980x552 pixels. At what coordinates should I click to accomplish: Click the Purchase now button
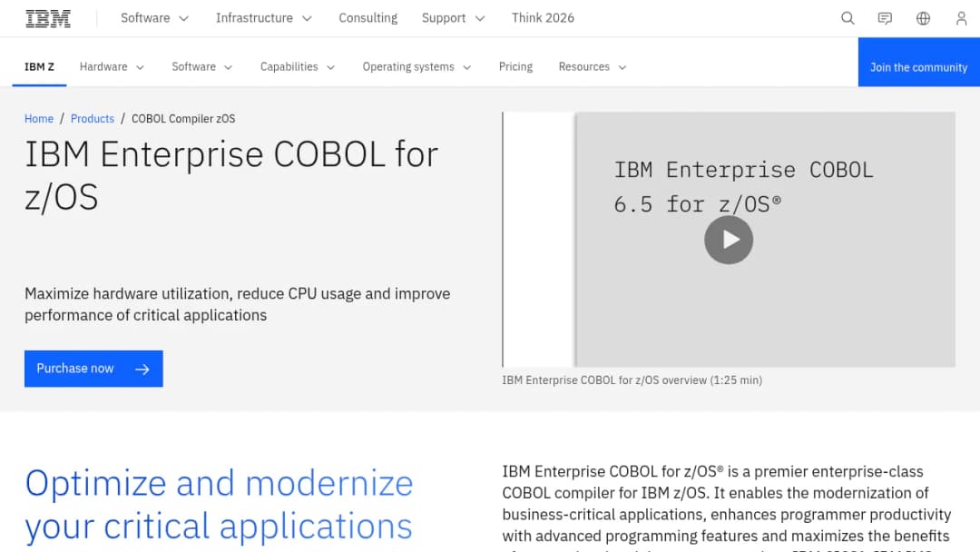pyautogui.click(x=93, y=369)
